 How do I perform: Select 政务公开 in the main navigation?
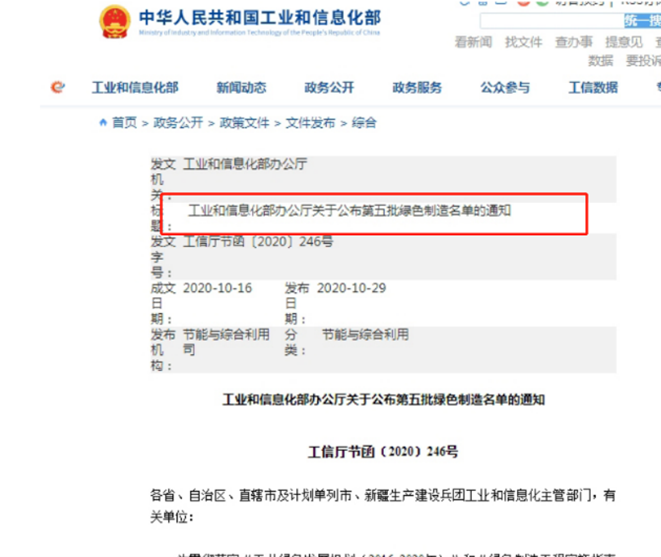[329, 88]
